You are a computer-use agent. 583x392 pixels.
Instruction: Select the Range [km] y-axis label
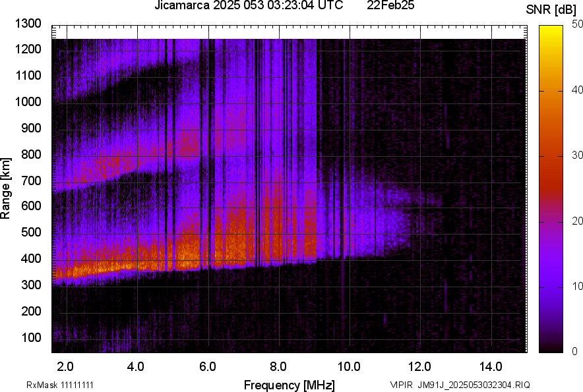coord(6,188)
